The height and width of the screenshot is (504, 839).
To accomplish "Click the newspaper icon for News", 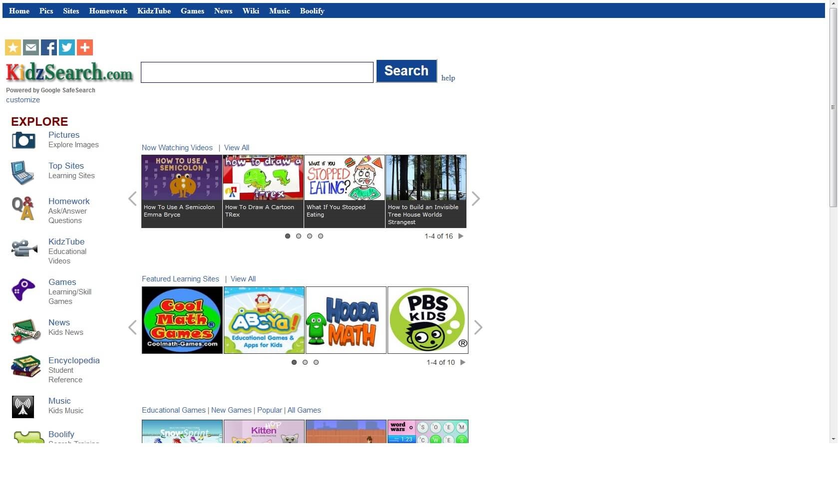I will (25, 331).
